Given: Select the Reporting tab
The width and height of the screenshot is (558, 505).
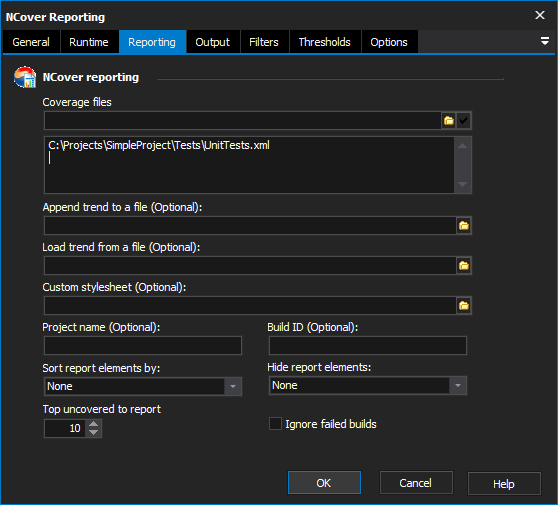Looking at the screenshot, I should (152, 42).
